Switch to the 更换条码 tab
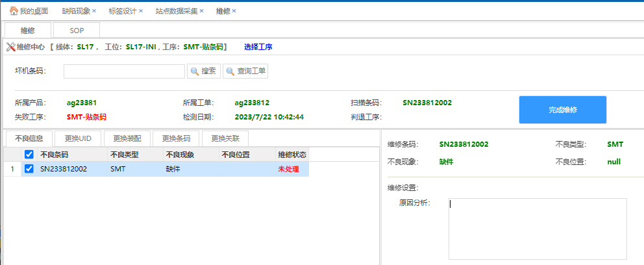 pos(176,138)
